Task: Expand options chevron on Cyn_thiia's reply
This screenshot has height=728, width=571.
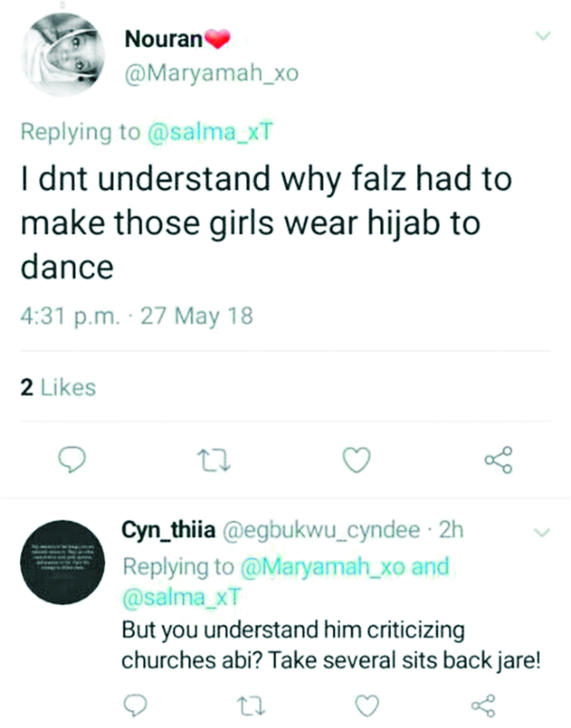Action: click(542, 532)
